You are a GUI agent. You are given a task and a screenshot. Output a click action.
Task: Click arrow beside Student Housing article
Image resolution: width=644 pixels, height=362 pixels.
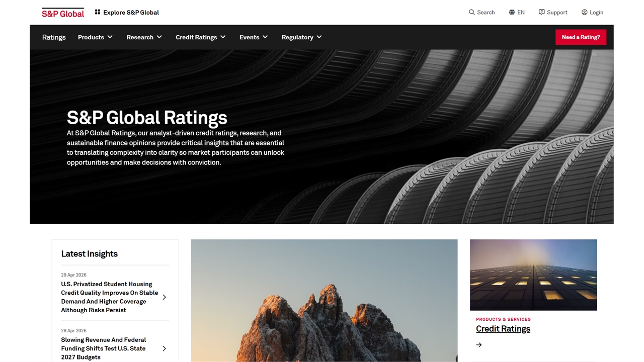pos(164,297)
